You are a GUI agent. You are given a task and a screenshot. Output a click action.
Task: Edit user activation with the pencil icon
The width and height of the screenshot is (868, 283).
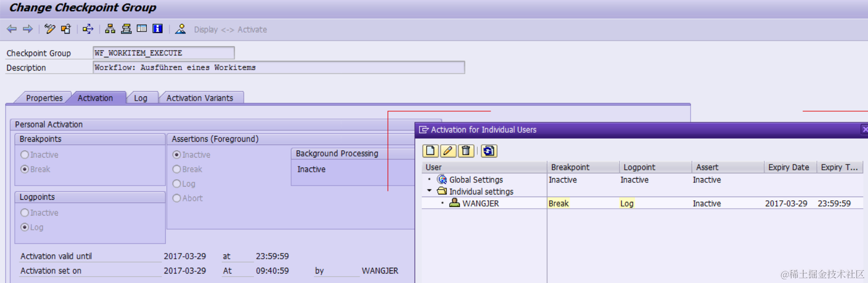click(448, 151)
